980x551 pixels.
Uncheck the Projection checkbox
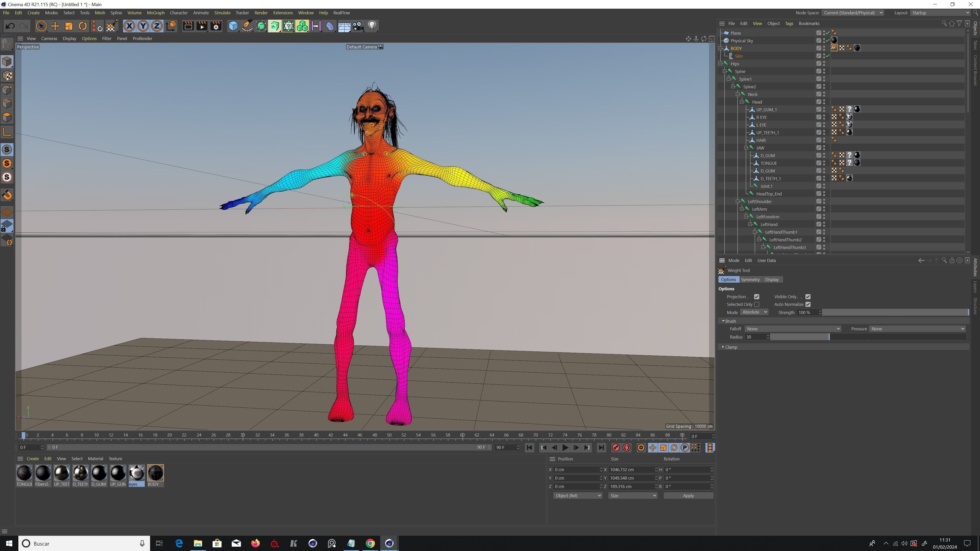pos(757,297)
